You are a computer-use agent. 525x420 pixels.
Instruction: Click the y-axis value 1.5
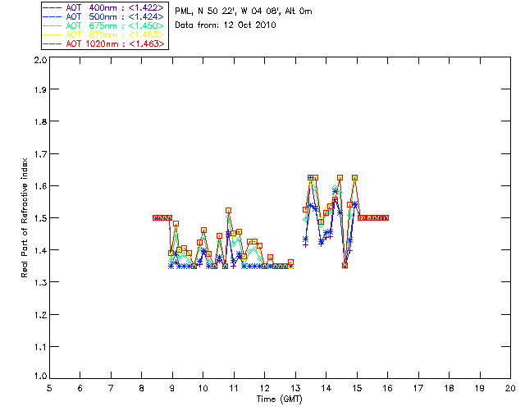click(40, 218)
